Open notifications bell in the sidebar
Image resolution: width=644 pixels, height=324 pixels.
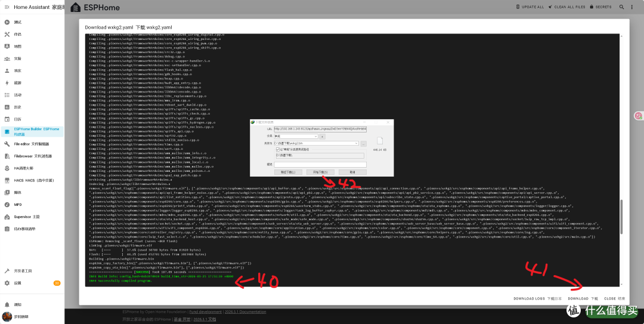coord(32,305)
